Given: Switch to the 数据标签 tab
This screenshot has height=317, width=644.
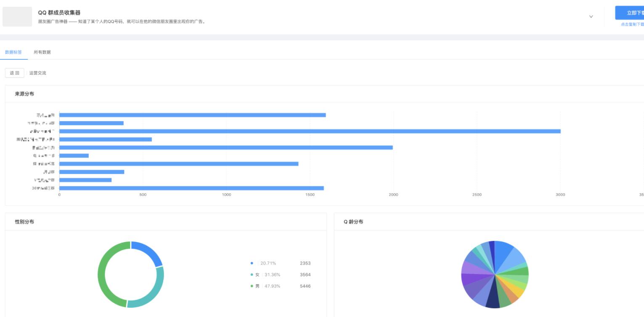Looking at the screenshot, I should [13, 52].
